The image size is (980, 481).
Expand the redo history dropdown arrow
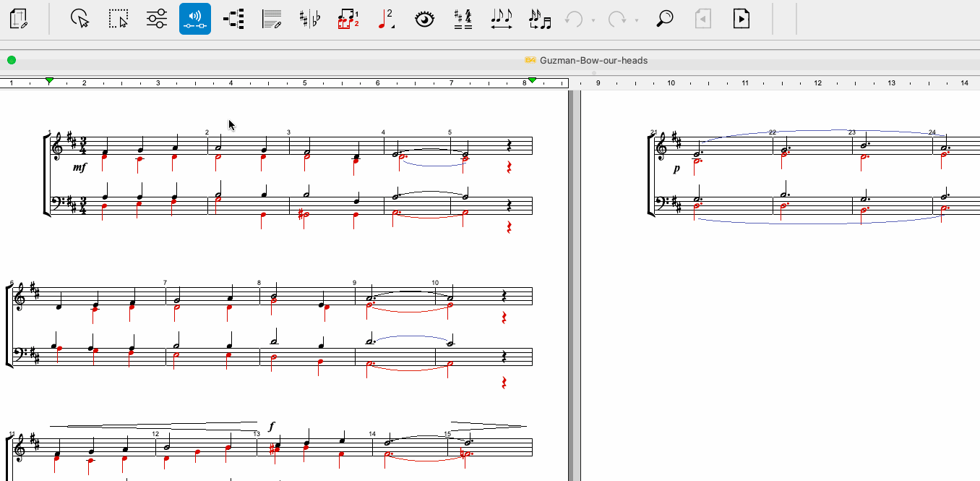click(x=637, y=20)
